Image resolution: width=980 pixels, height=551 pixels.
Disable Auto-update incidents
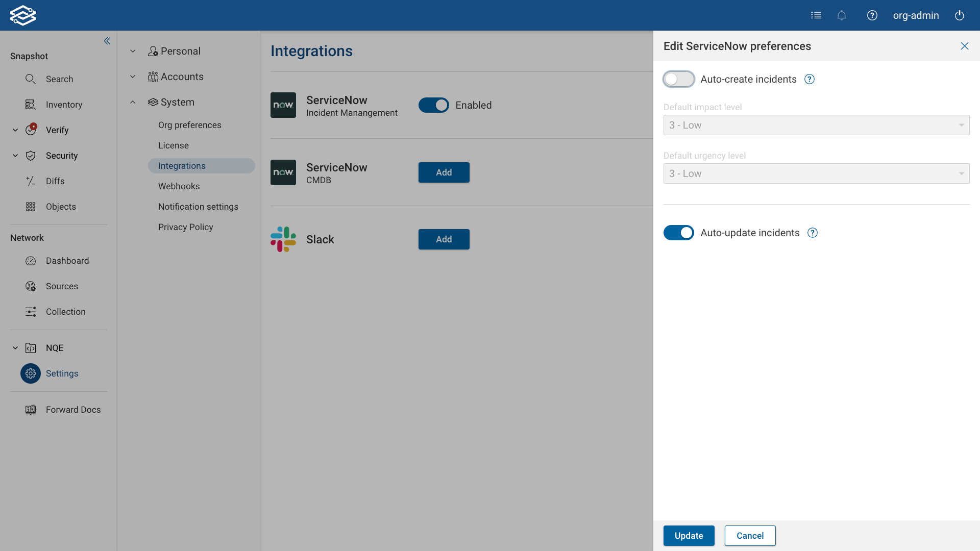[x=678, y=233]
